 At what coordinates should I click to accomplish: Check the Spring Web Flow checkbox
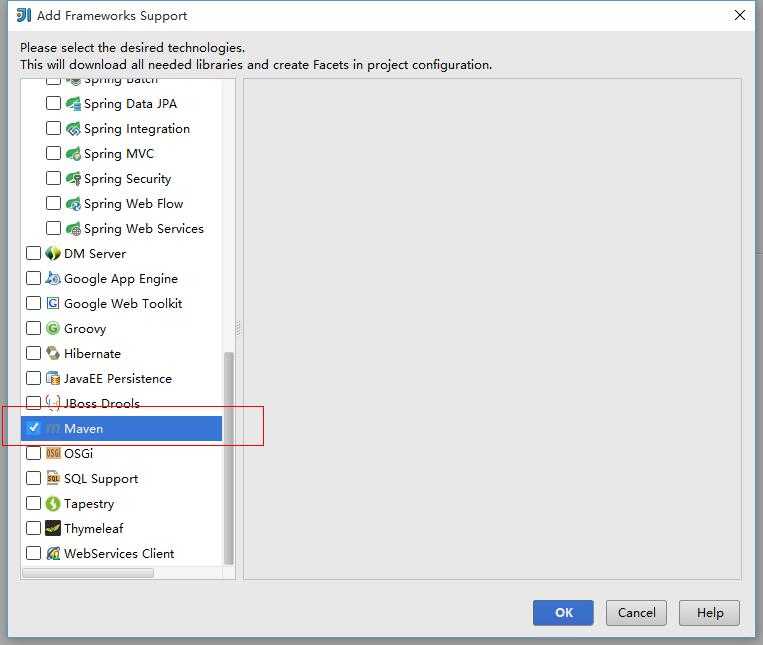pos(53,203)
